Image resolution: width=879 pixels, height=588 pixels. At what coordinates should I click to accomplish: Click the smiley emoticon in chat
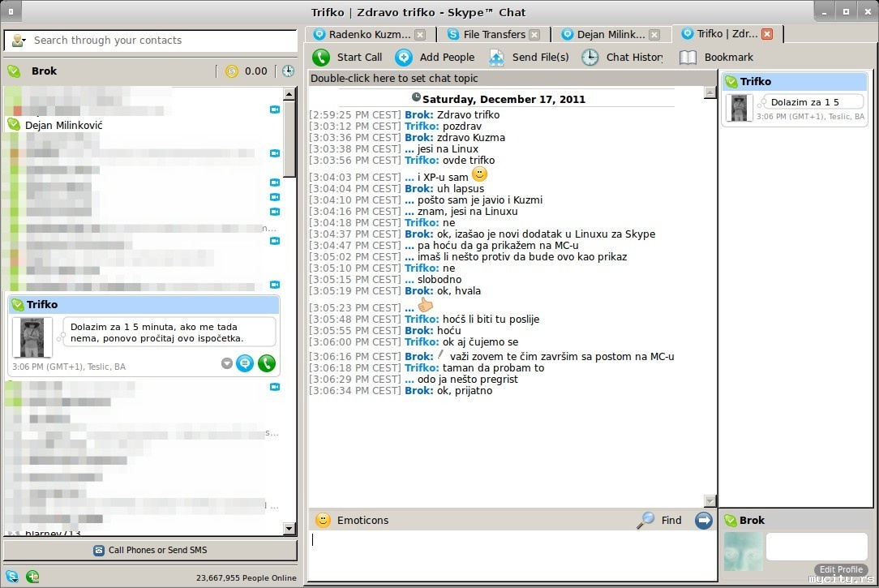[479, 174]
